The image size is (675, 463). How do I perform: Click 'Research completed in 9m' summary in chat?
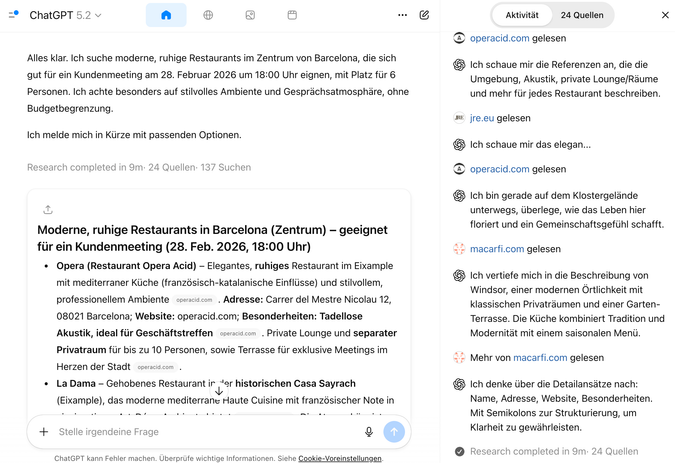[139, 167]
